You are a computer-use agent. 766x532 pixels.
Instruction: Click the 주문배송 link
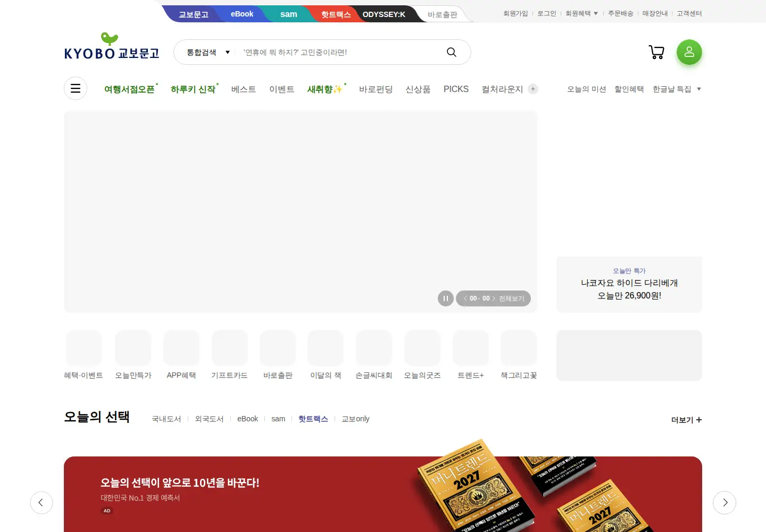[x=621, y=13]
